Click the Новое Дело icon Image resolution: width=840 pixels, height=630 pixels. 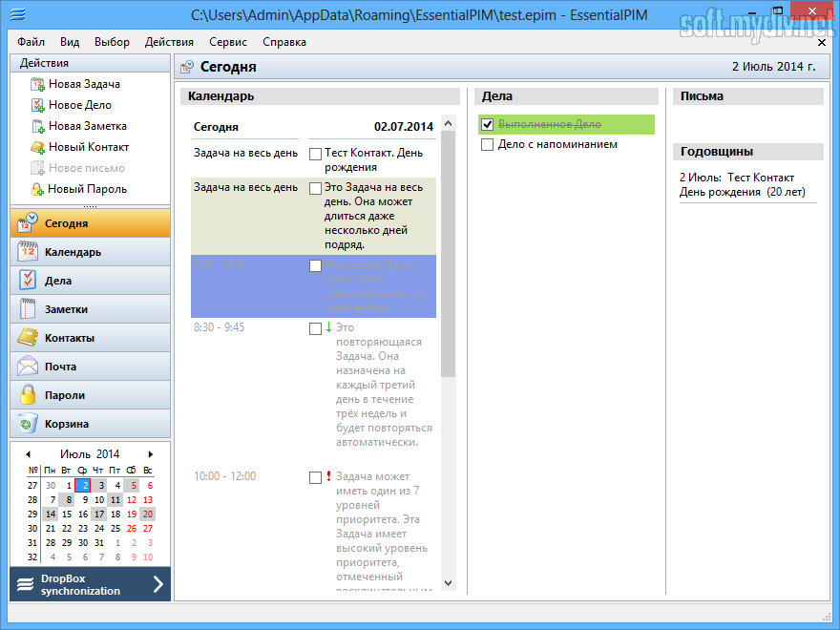(x=37, y=106)
